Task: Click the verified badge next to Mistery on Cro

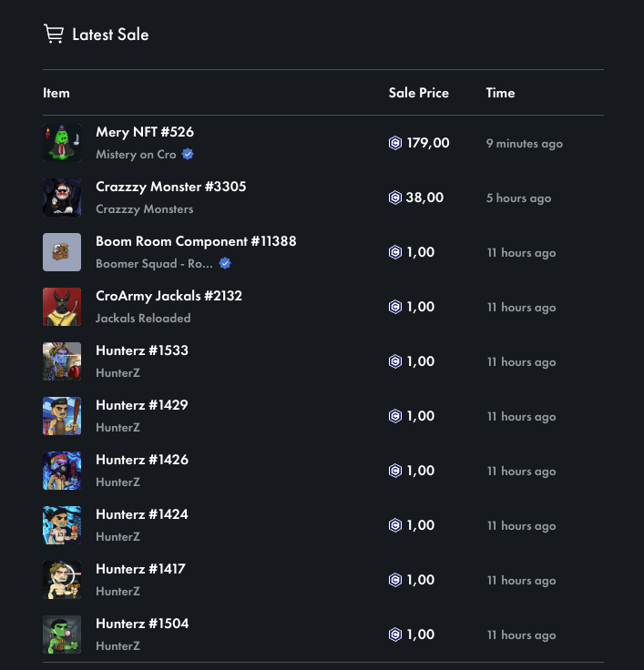Action: point(188,155)
